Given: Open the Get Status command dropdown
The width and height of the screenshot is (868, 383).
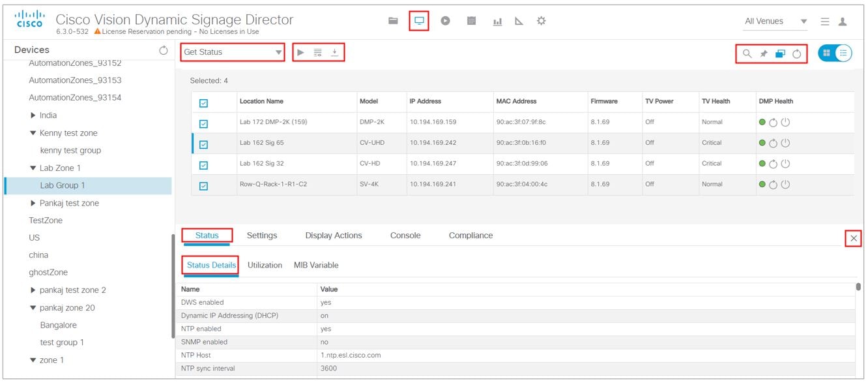Looking at the screenshot, I should click(x=233, y=52).
